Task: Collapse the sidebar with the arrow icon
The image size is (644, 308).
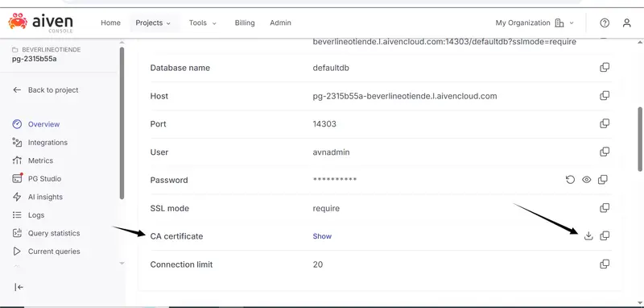Action: click(x=19, y=287)
